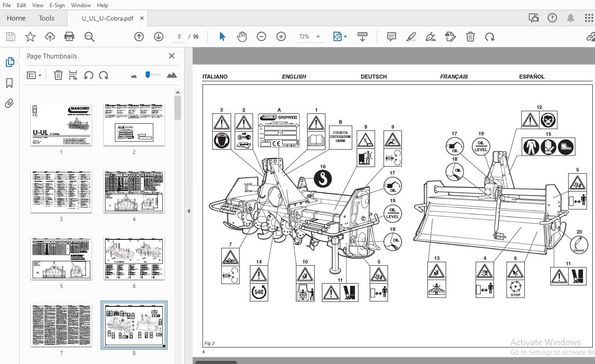Open the View menu
This screenshot has width=595, height=364.
tap(38, 5)
